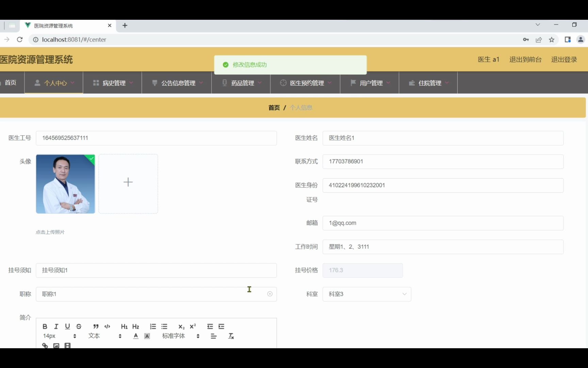The width and height of the screenshot is (588, 368).
Task: Toggle bold formatting in the editor
Action: pyautogui.click(x=45, y=326)
